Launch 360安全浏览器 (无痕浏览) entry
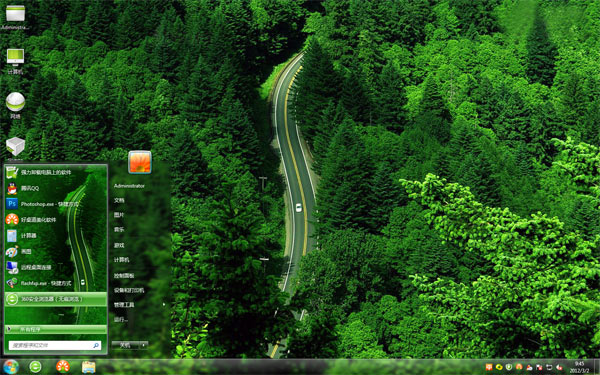600x375 pixels. pos(55,299)
